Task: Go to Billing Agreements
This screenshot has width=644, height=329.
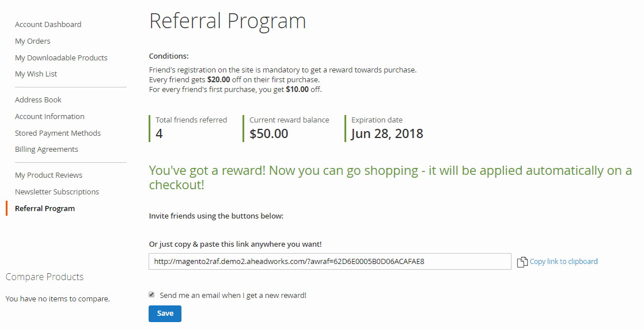Action: click(x=46, y=149)
